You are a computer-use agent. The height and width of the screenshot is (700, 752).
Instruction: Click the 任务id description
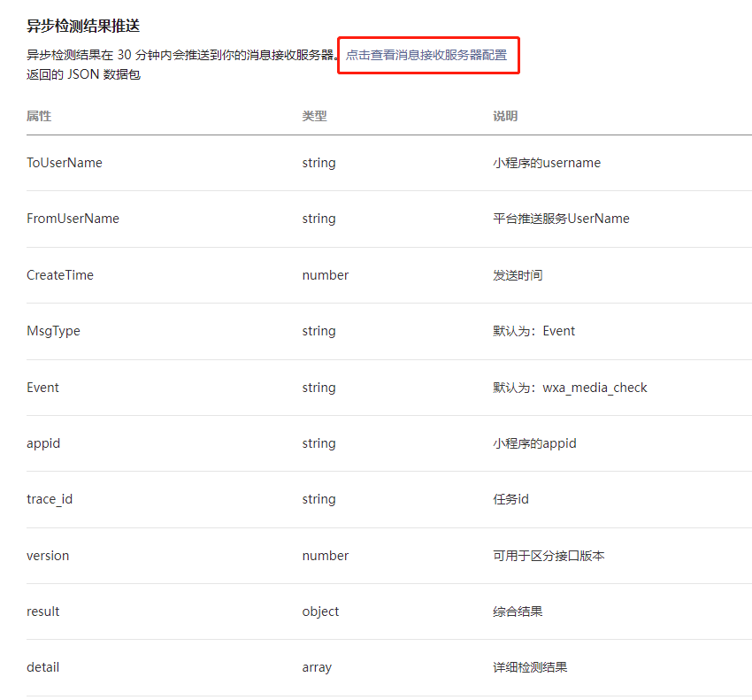[510, 499]
